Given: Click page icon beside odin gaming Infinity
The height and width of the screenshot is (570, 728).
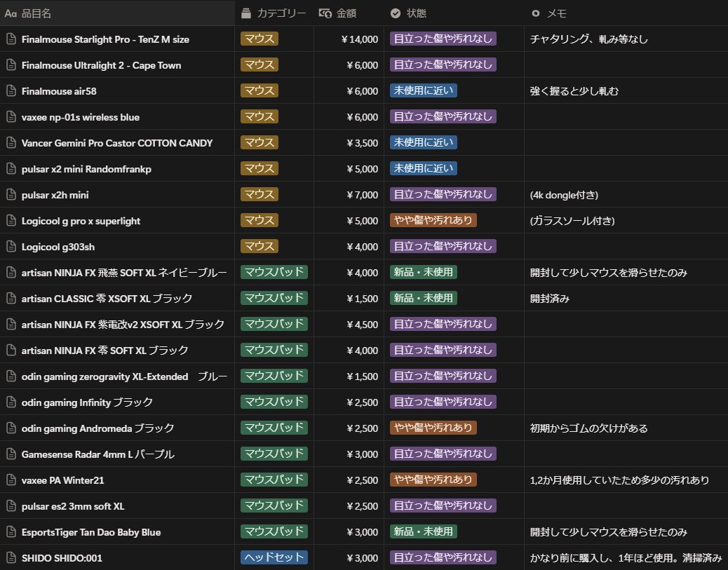Looking at the screenshot, I should point(11,402).
